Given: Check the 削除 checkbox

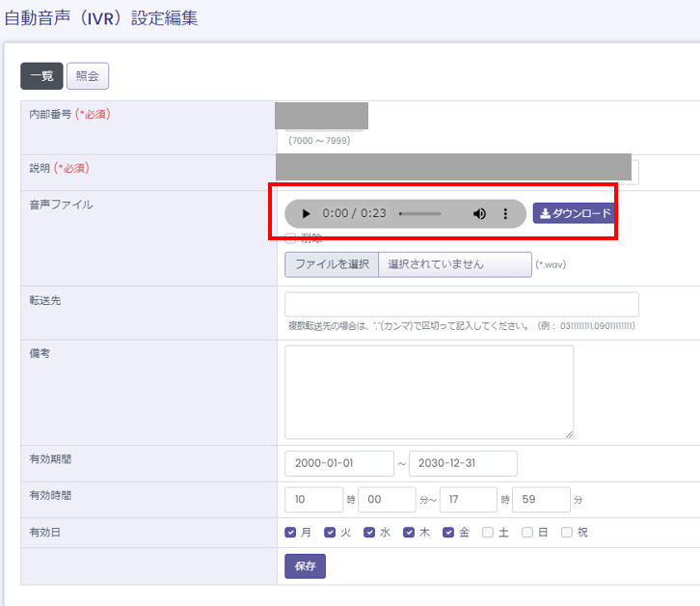Looking at the screenshot, I should pyautogui.click(x=290, y=238).
